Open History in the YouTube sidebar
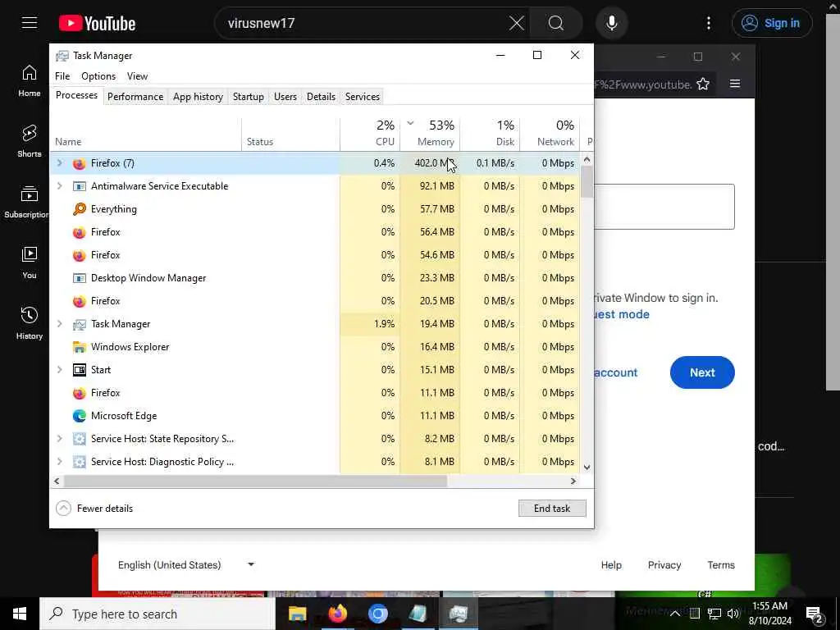Viewport: 840px width, 630px height. [29, 323]
